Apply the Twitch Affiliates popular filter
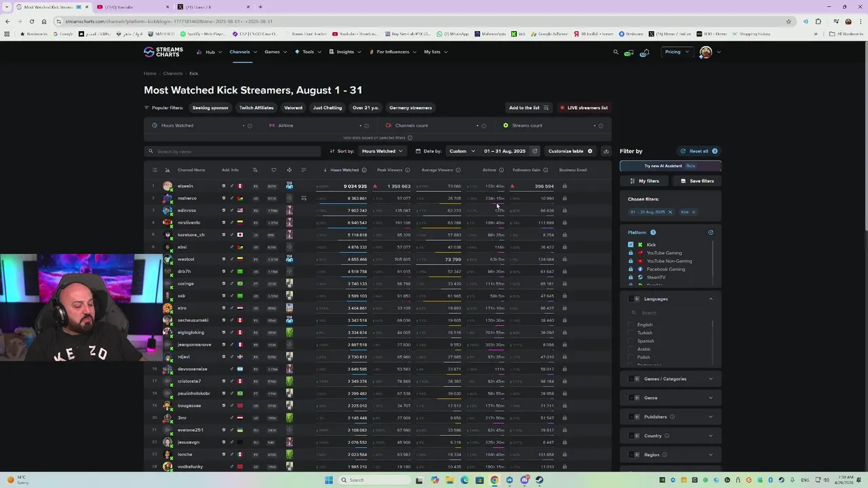The height and width of the screenshot is (488, 868). 256,108
